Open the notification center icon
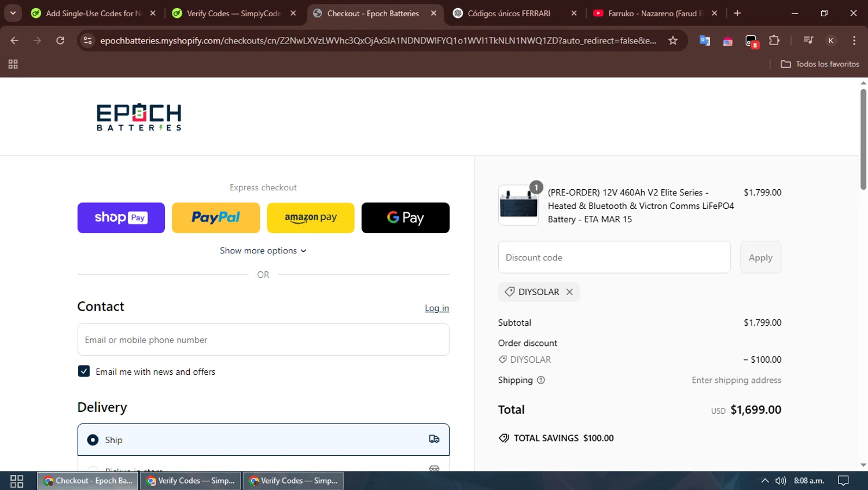Screen dimensions: 868x490 click(x=844, y=481)
